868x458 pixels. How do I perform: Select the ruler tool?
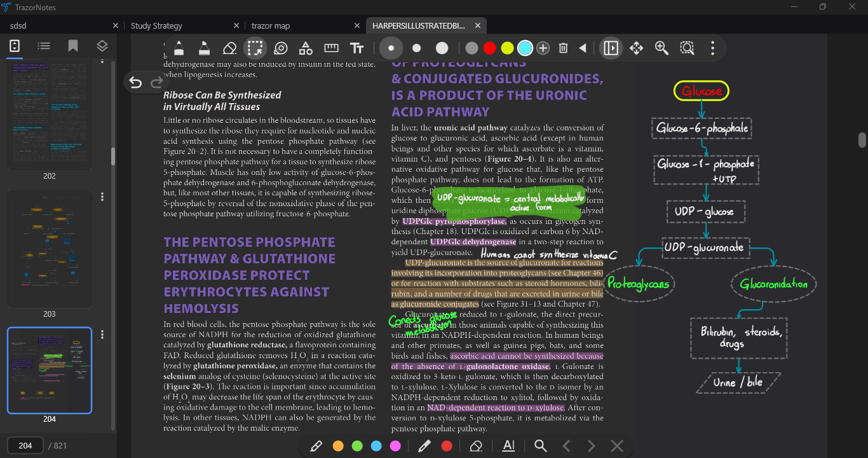tap(331, 48)
